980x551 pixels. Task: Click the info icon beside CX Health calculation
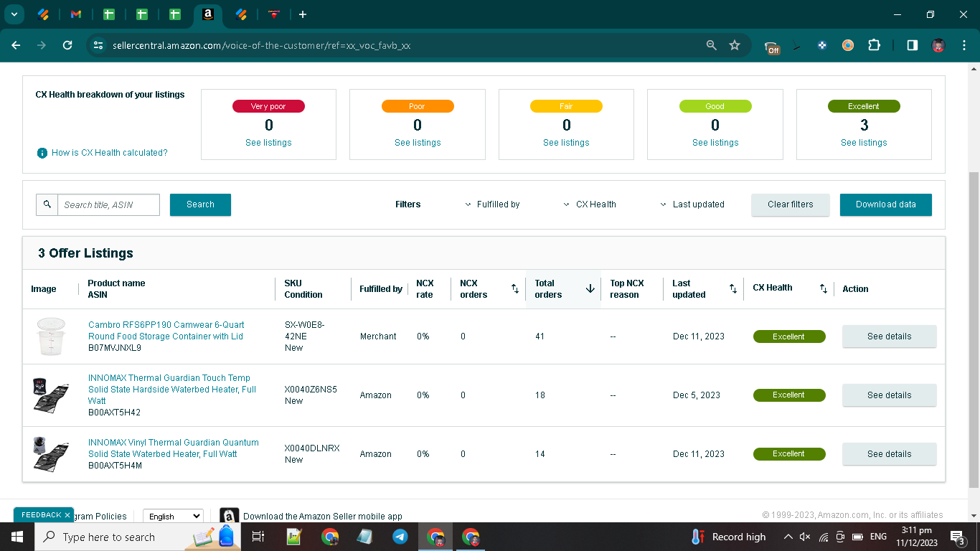coord(42,153)
